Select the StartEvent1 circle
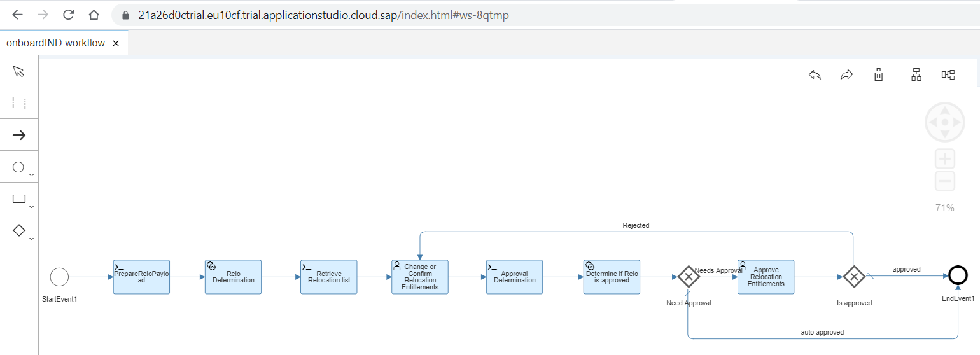 click(x=59, y=277)
